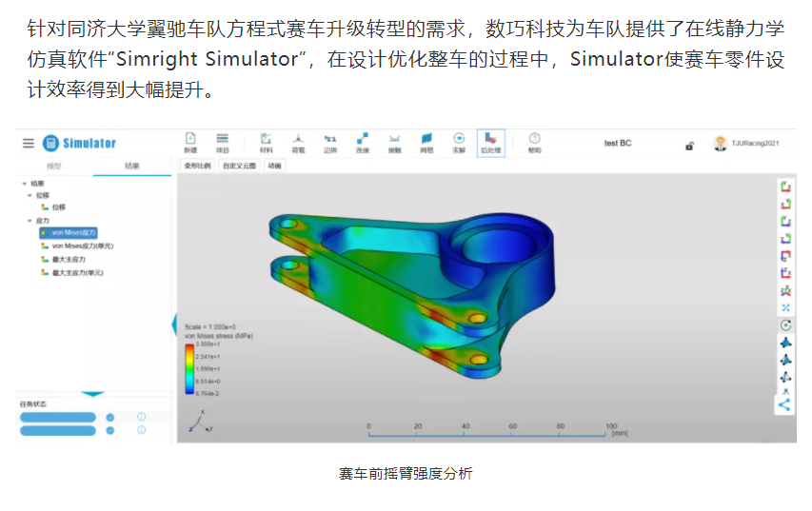Collapse the 应力 tree group arrow
Viewport: 812px width, 511px height.
pyautogui.click(x=30, y=221)
